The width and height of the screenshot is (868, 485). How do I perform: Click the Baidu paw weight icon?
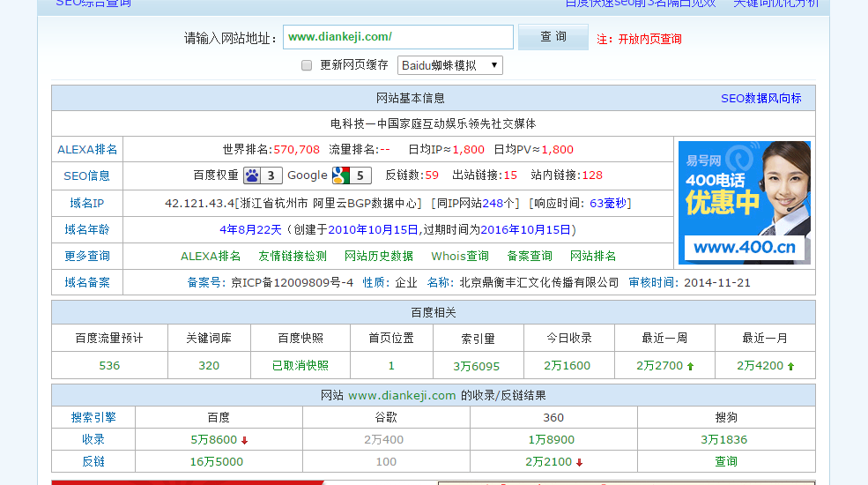pyautogui.click(x=263, y=175)
